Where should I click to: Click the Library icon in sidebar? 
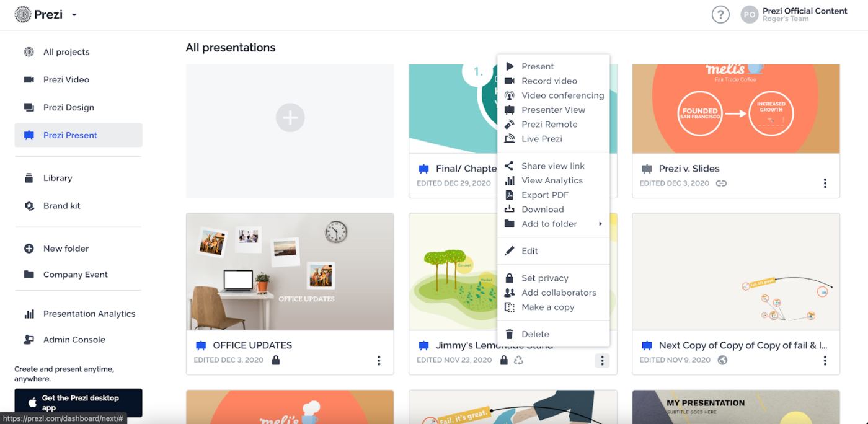coord(29,178)
